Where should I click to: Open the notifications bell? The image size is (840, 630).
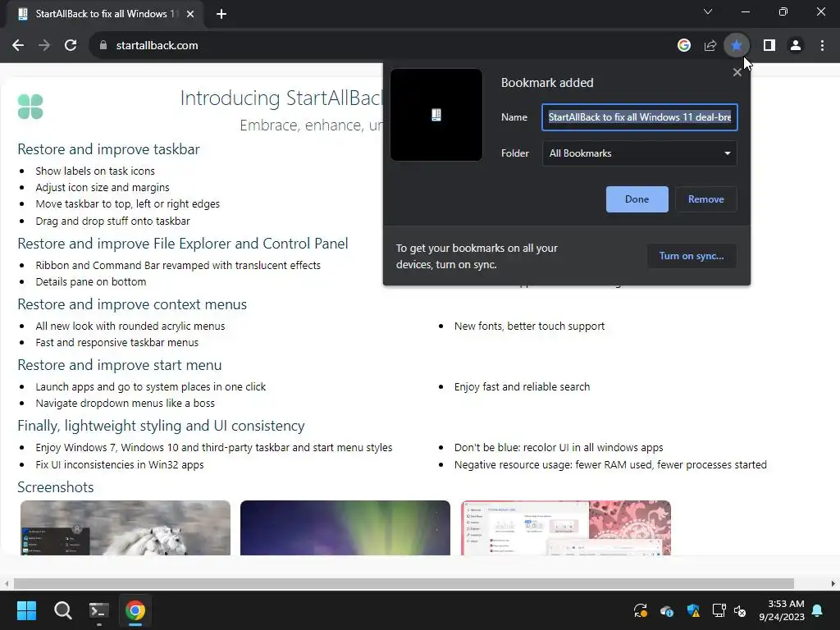click(818, 610)
